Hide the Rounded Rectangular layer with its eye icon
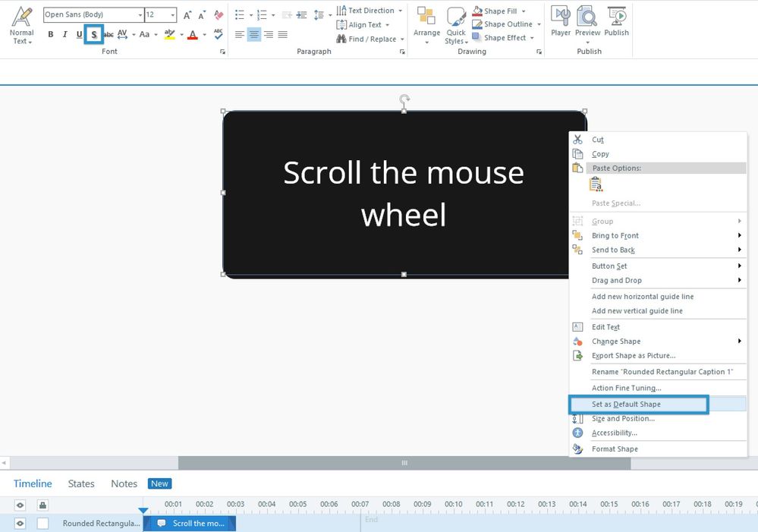 pos(20,523)
